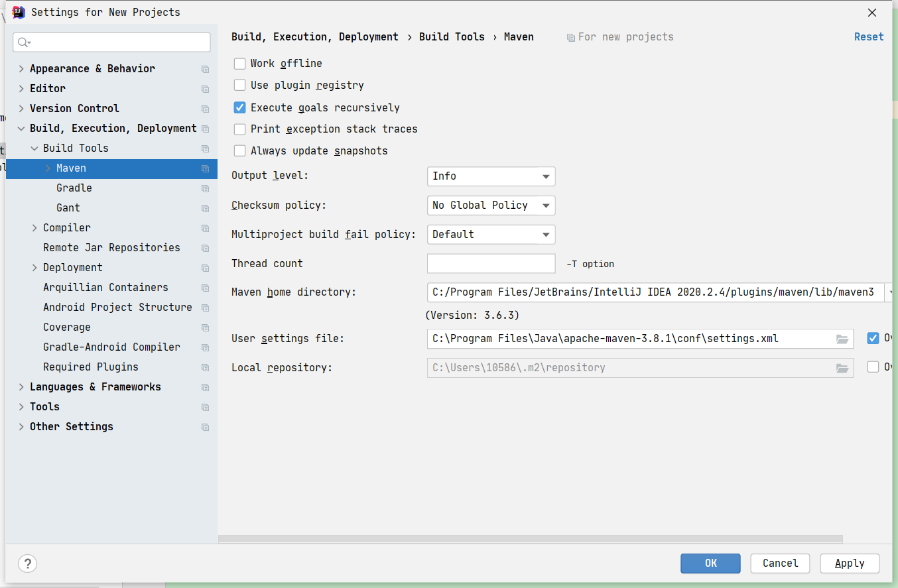
Task: Open the Output level dropdown
Action: pos(491,176)
